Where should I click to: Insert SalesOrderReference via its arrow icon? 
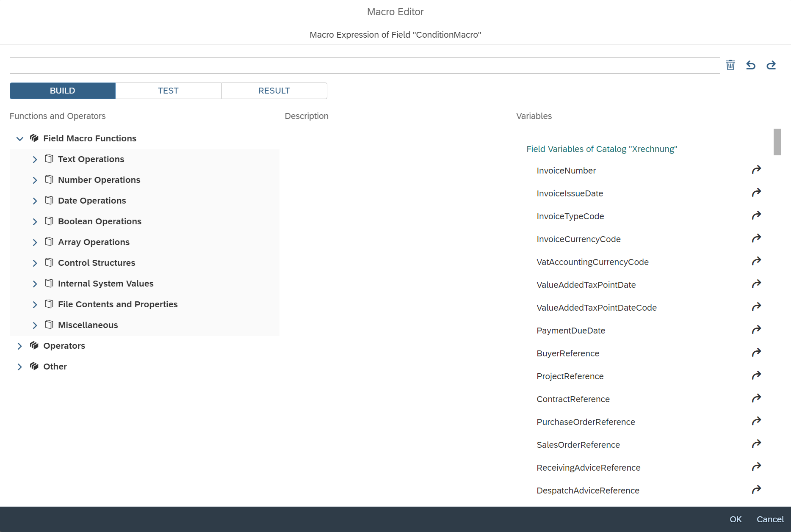(x=756, y=444)
